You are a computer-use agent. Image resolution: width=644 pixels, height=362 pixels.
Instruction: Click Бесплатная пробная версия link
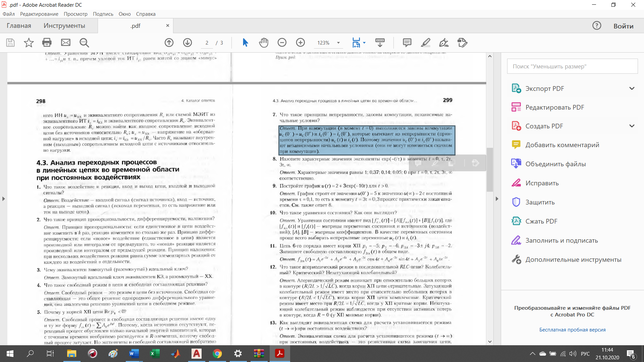tap(573, 330)
